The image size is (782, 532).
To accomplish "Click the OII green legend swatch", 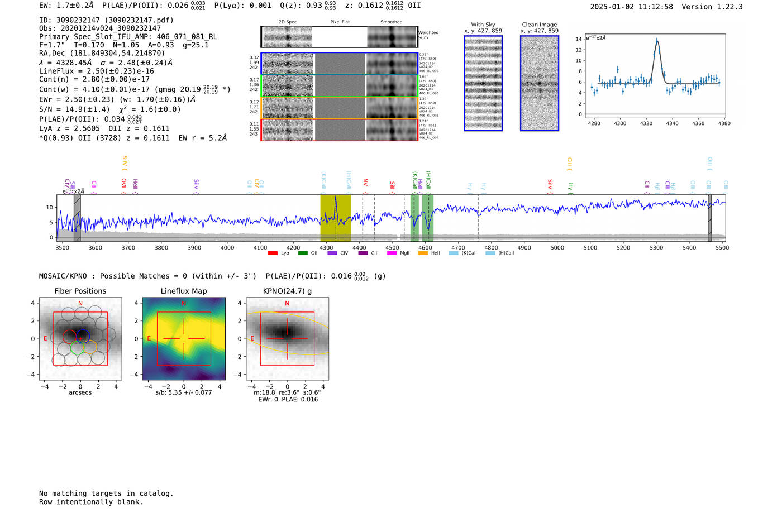I will pyautogui.click(x=303, y=253).
